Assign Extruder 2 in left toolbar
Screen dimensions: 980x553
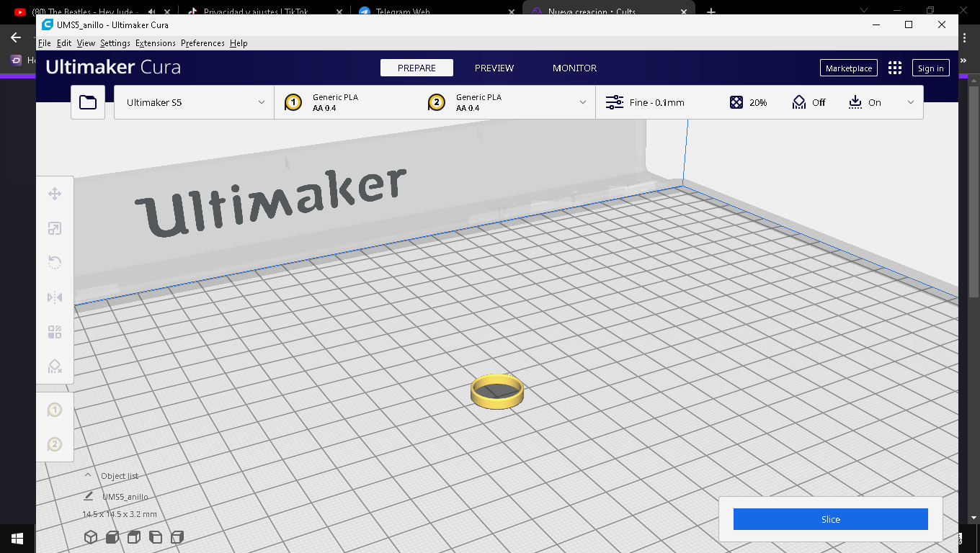pyautogui.click(x=55, y=444)
